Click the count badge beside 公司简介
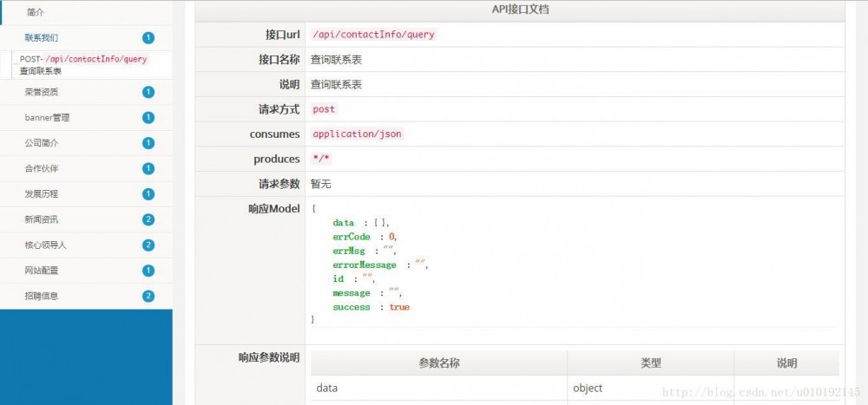This screenshot has width=868, height=405. click(148, 143)
